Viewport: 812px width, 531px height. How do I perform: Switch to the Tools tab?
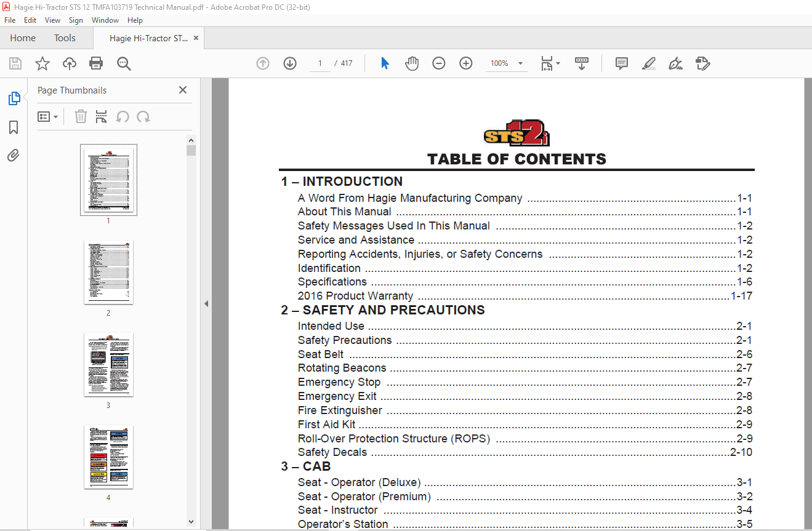(65, 38)
